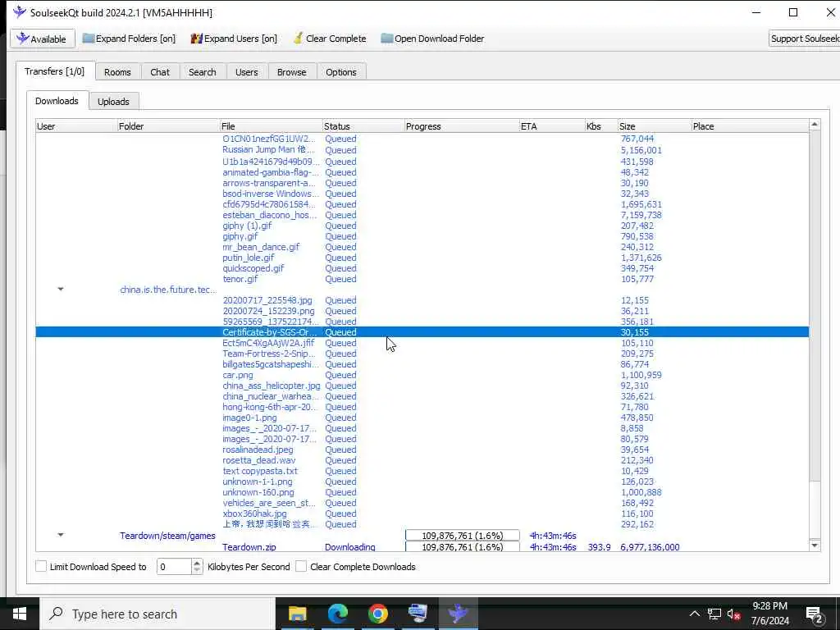Click the download speed limit input field
This screenshot has width=840, height=630.
coord(174,566)
